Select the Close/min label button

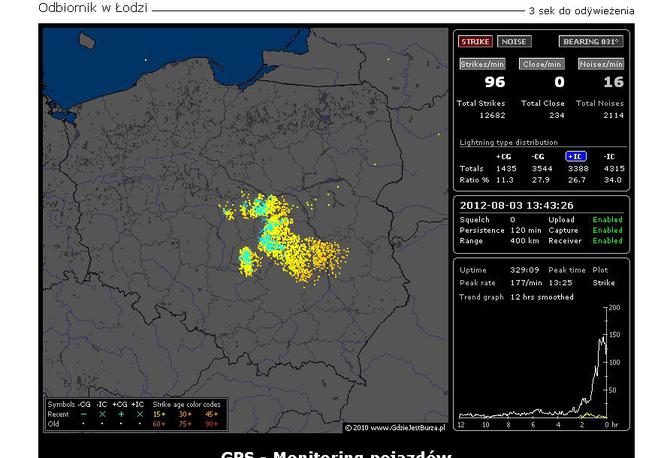click(x=542, y=64)
